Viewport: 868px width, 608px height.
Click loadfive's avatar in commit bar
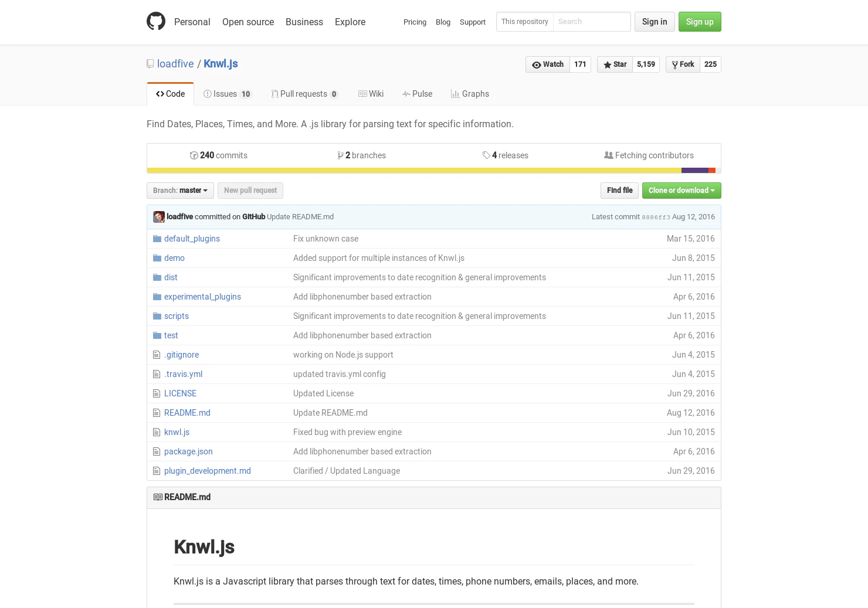[159, 217]
